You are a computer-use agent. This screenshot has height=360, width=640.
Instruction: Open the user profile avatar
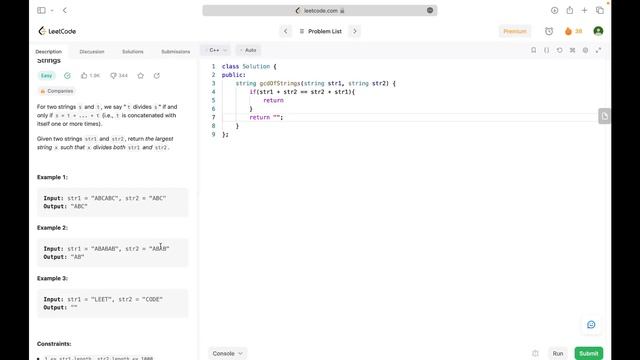(598, 31)
